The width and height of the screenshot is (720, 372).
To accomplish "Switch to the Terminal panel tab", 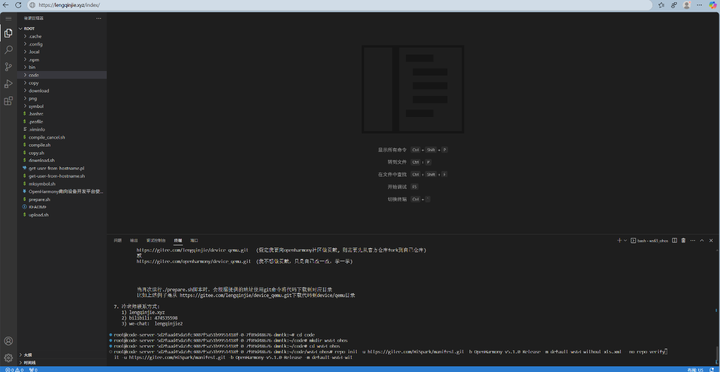I will click(x=178, y=240).
